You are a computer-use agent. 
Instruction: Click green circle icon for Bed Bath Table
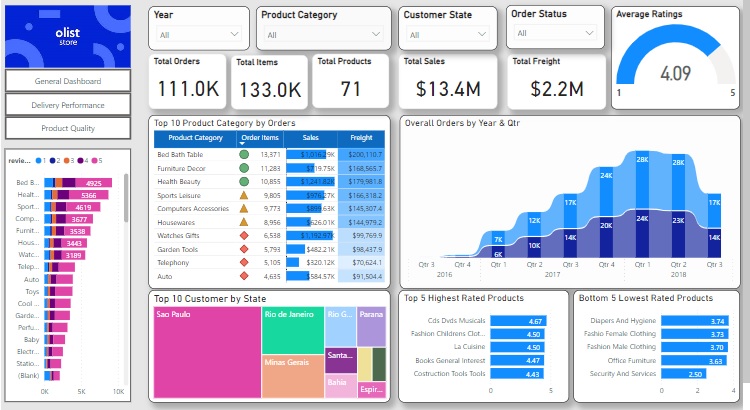tap(244, 155)
